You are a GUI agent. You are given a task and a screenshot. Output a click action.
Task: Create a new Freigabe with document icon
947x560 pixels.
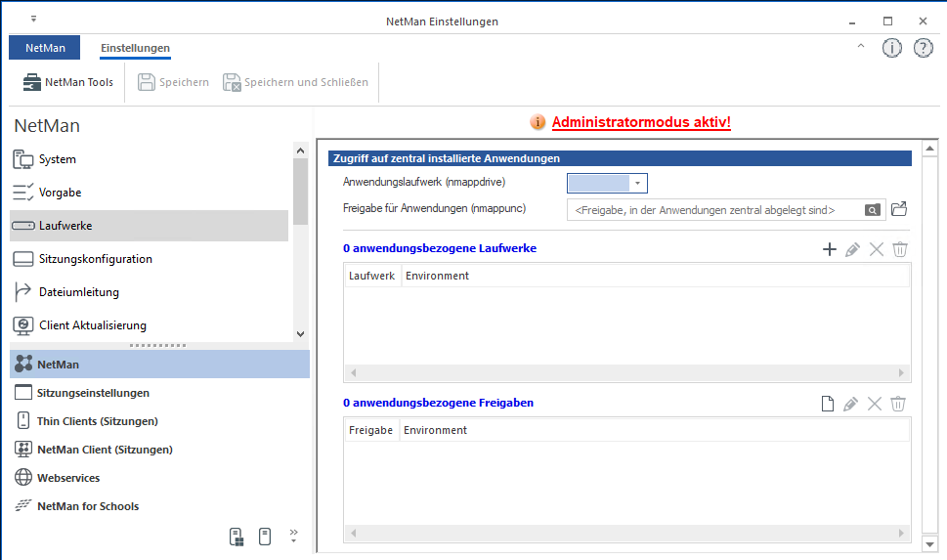(x=828, y=404)
